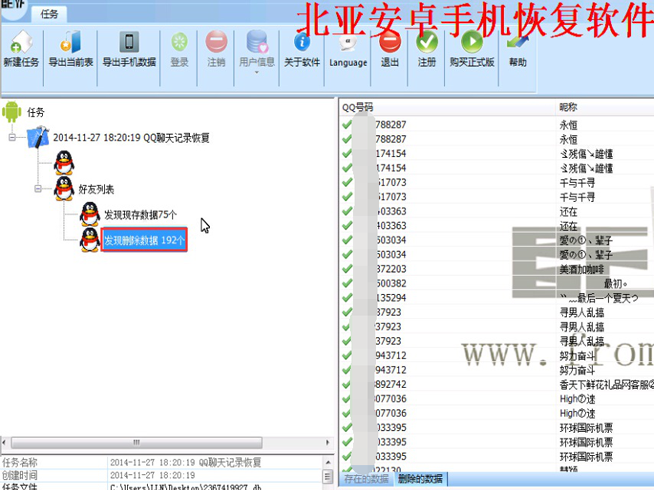Select the 好友列表 tree item
654x490 pixels.
96,189
